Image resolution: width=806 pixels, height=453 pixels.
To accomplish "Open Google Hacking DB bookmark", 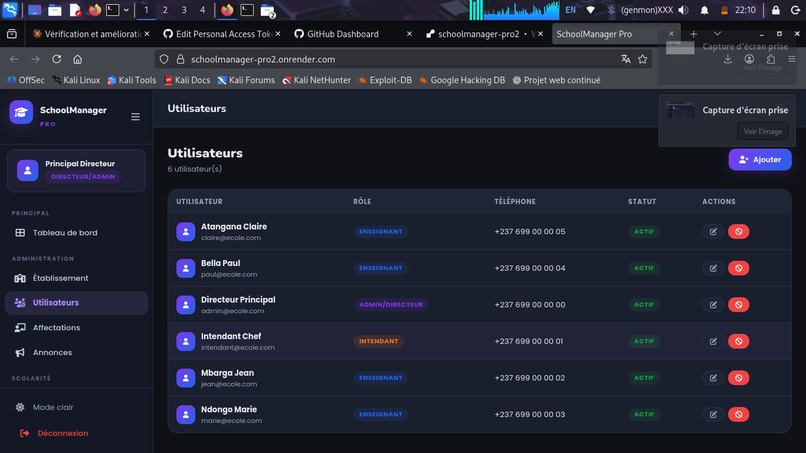I will click(462, 80).
